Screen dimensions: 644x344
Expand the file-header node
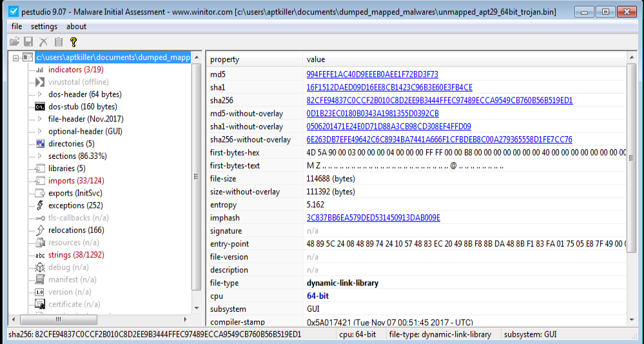click(x=40, y=119)
